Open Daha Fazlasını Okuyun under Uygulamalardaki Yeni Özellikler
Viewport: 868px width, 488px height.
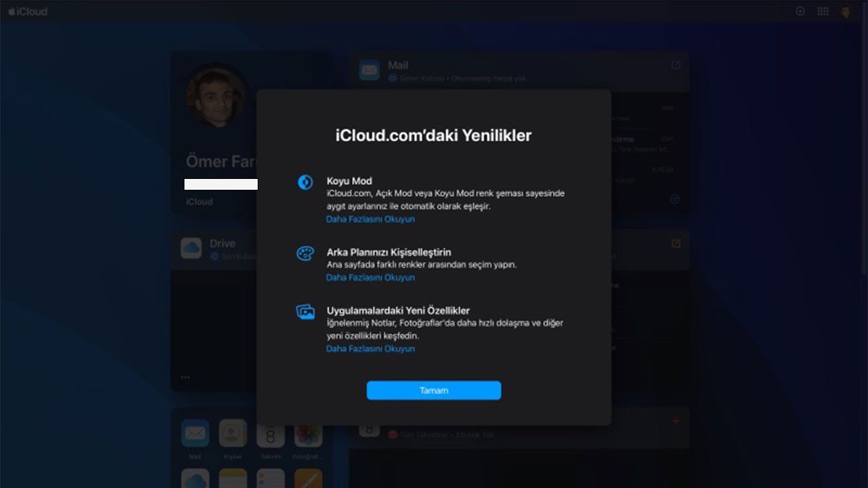(x=370, y=348)
